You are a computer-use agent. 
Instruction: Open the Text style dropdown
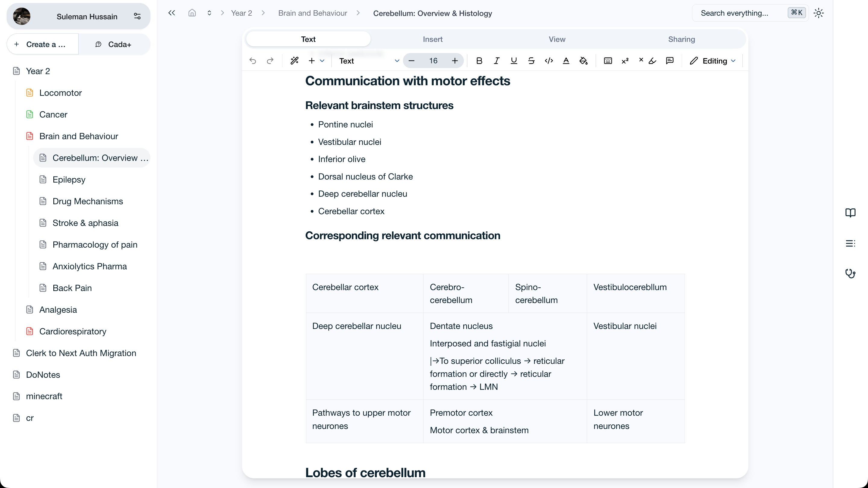369,61
